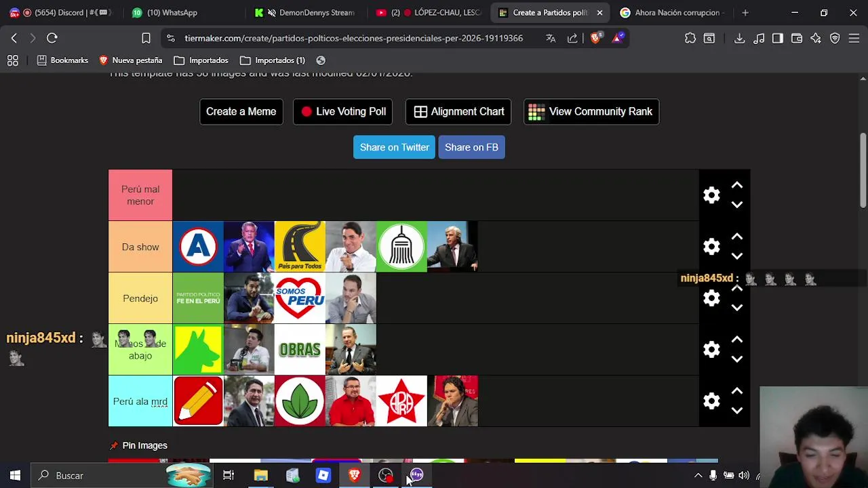Image resolution: width=868 pixels, height=488 pixels.
Task: Select OBRAS party logo
Action: (300, 350)
